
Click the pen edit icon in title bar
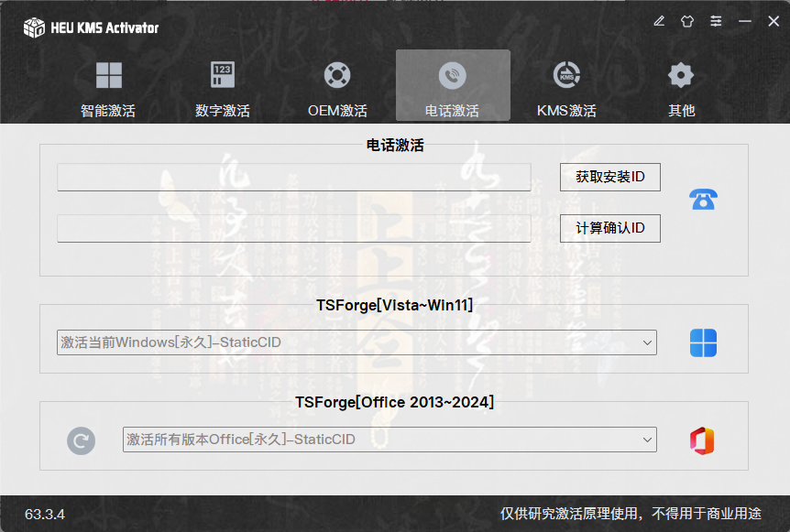(x=659, y=20)
